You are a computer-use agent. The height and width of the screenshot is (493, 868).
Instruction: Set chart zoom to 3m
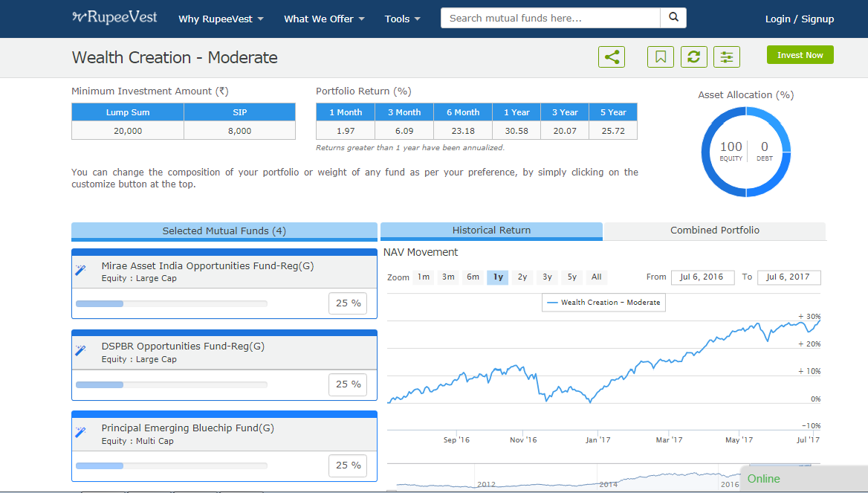coord(448,277)
